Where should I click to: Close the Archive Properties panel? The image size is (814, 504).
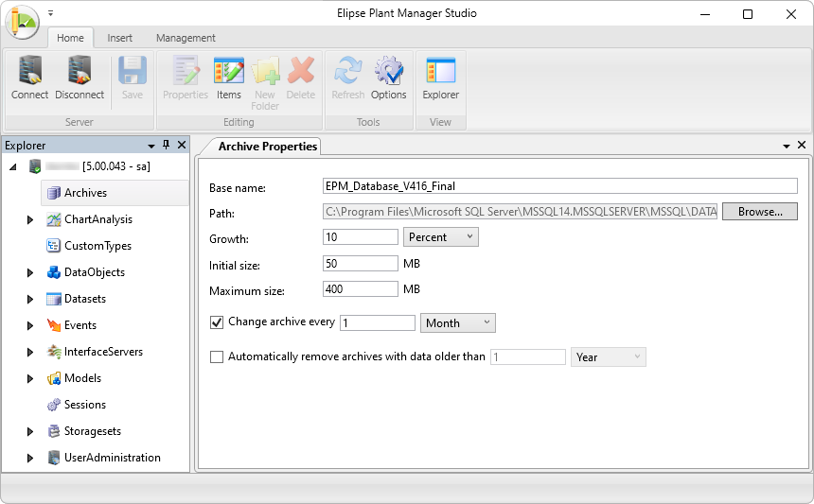[802, 146]
